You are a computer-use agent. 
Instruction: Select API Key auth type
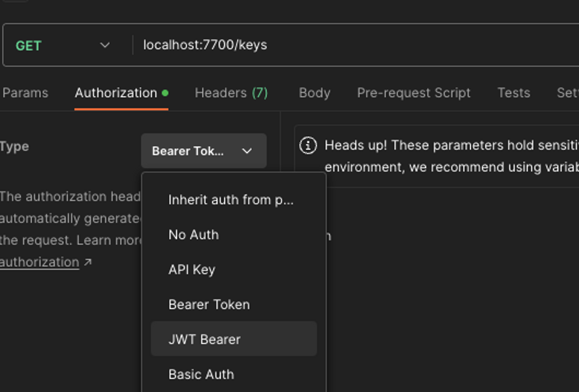tap(192, 270)
